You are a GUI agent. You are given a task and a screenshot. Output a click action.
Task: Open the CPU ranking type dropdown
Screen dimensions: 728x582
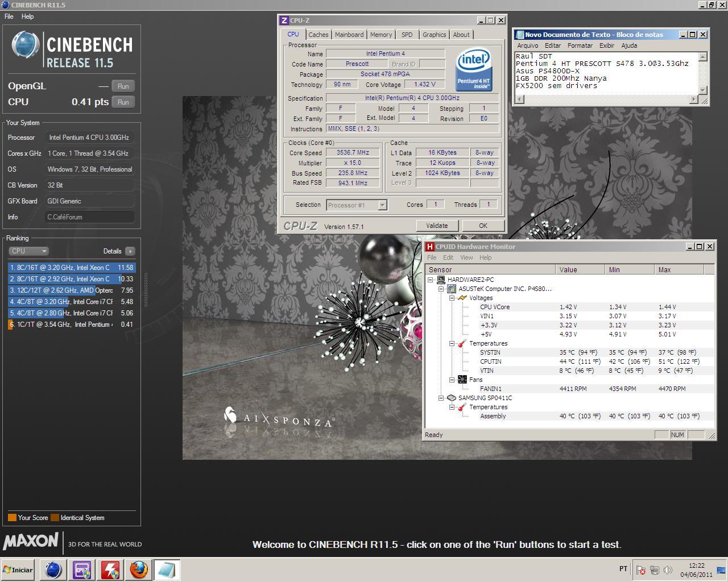[x=28, y=251]
